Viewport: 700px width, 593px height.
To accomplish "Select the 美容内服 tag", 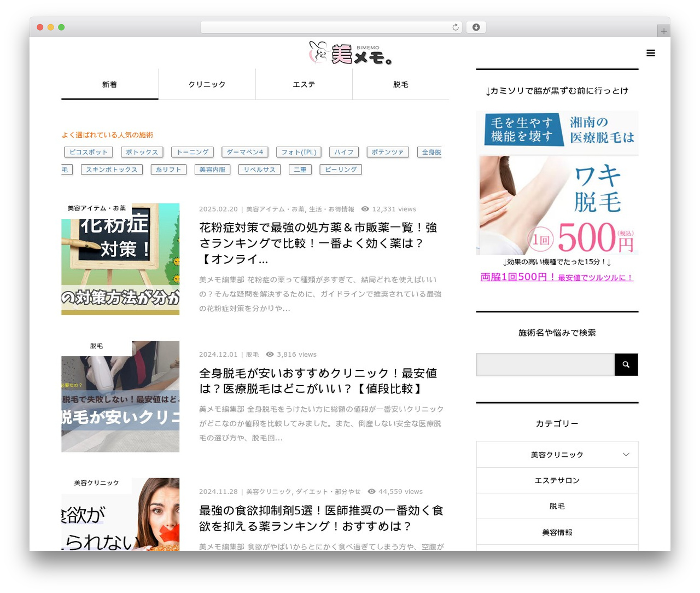I will tap(213, 170).
